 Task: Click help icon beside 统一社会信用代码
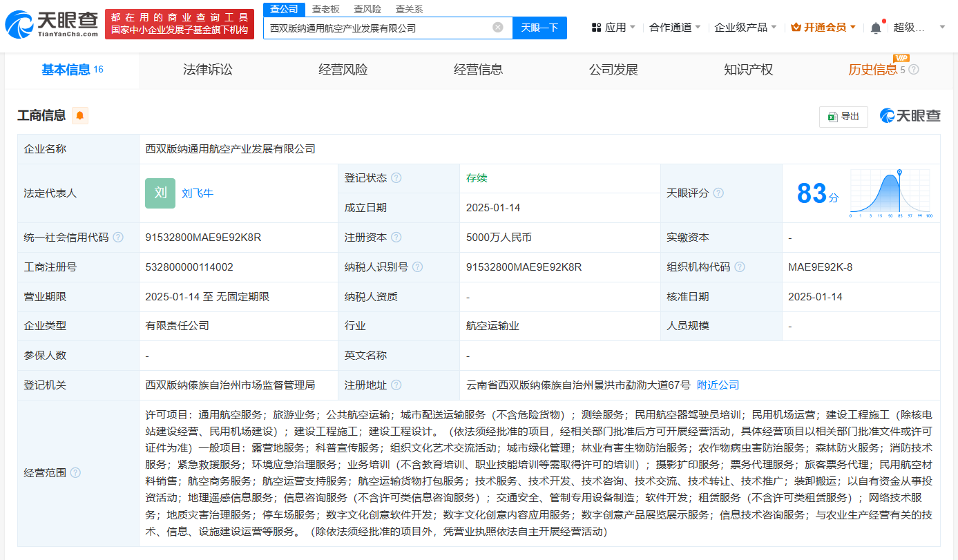pyautogui.click(x=118, y=238)
